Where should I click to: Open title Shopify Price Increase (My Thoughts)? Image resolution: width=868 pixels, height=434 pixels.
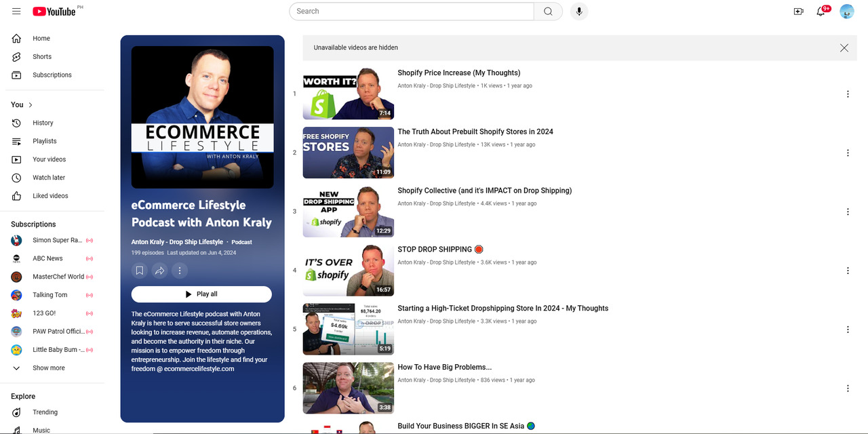coord(459,73)
